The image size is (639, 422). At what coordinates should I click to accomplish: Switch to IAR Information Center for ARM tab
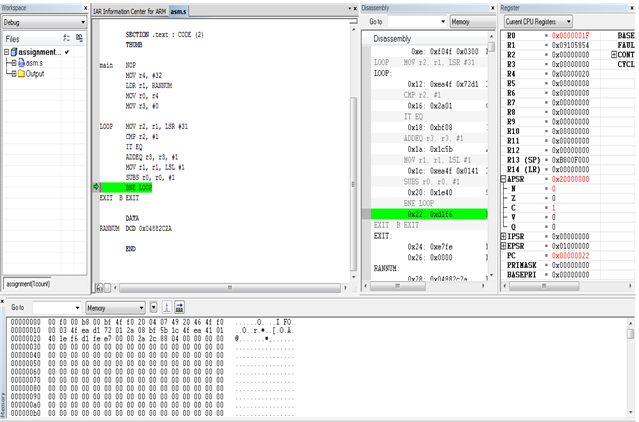tap(130, 11)
